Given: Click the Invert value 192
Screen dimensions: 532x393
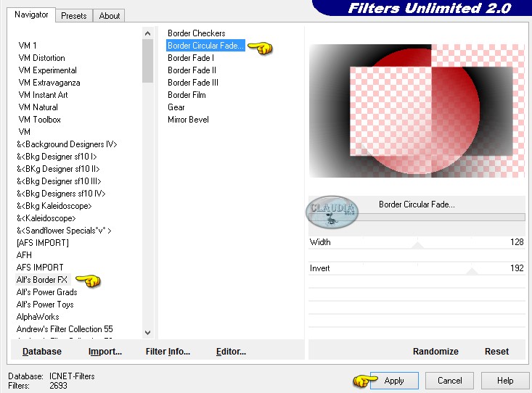Looking at the screenshot, I should [x=517, y=268].
